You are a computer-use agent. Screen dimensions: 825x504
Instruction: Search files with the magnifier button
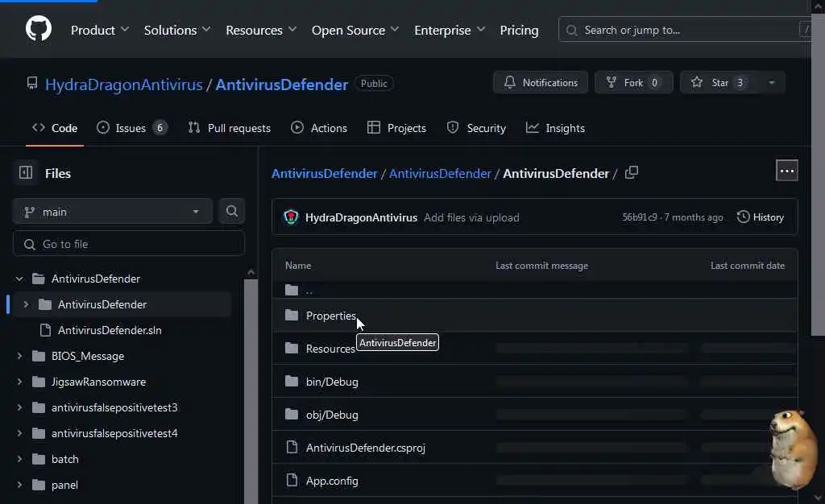[231, 211]
